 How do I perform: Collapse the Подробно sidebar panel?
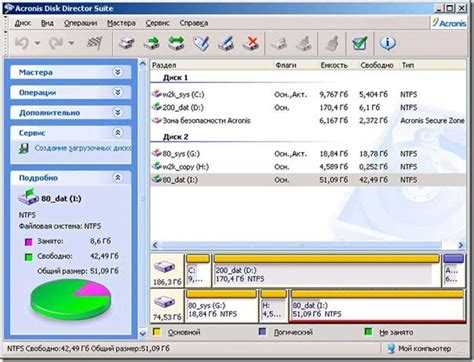pyautogui.click(x=117, y=177)
